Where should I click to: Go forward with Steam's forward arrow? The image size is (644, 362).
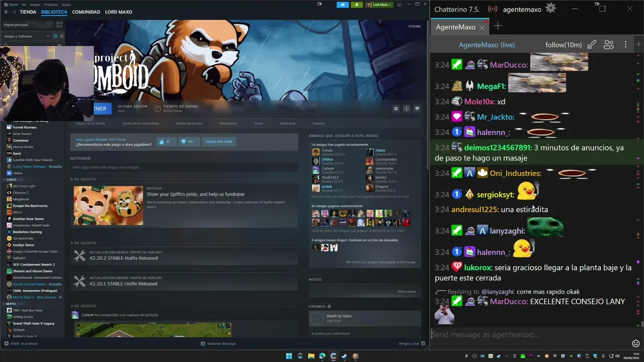tap(14, 12)
